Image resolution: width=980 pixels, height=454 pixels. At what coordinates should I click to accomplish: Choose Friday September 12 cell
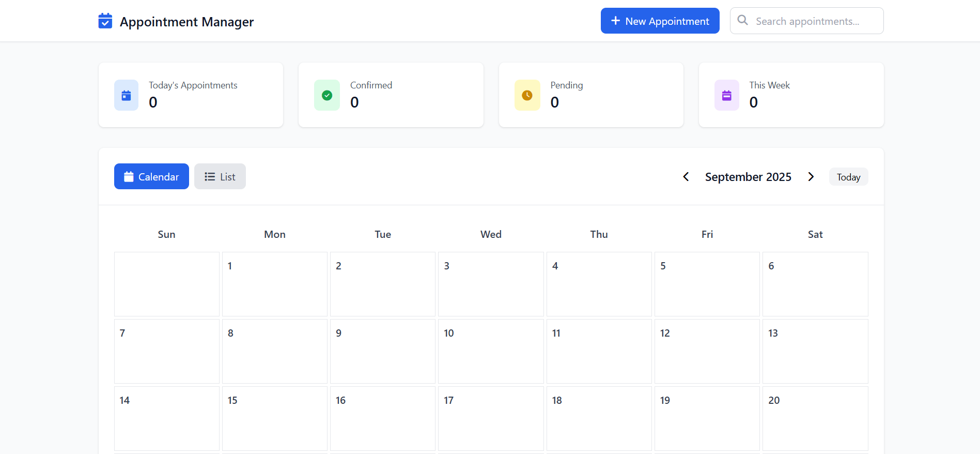pos(707,351)
